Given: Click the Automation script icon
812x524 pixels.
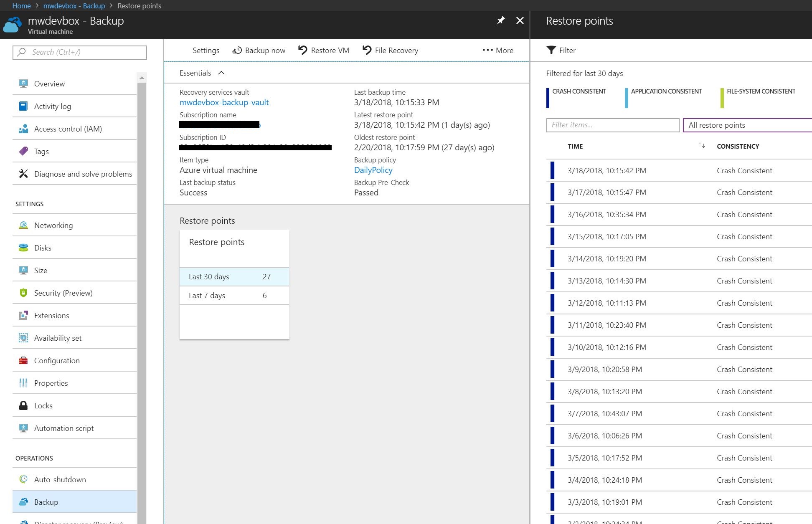Looking at the screenshot, I should (x=23, y=428).
